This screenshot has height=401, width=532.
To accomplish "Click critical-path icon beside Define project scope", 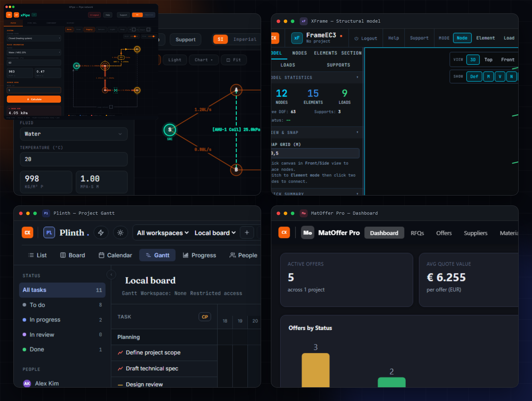I will [x=120, y=353].
